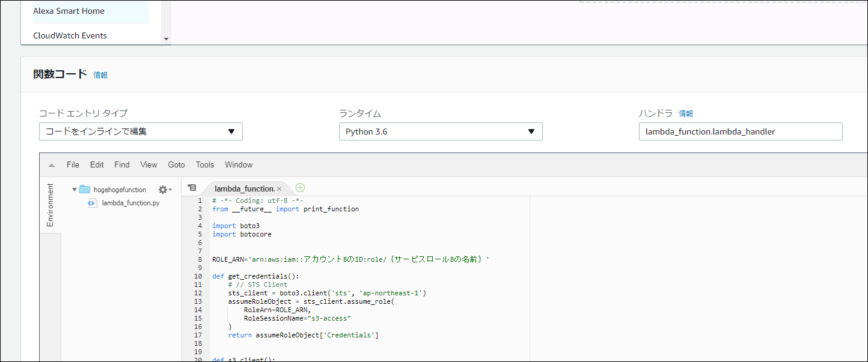Open the Tools menu in the editor
This screenshot has height=362, width=868.
tap(204, 164)
